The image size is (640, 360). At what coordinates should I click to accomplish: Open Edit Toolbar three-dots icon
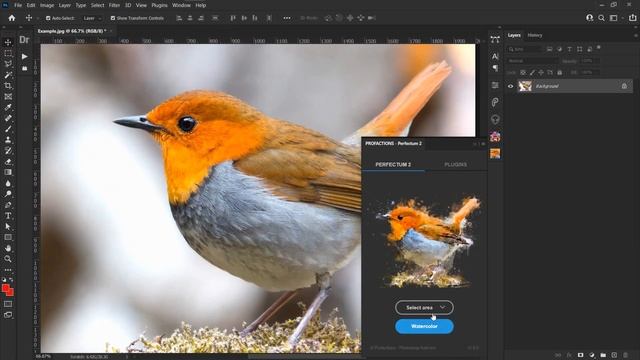click(x=8, y=270)
